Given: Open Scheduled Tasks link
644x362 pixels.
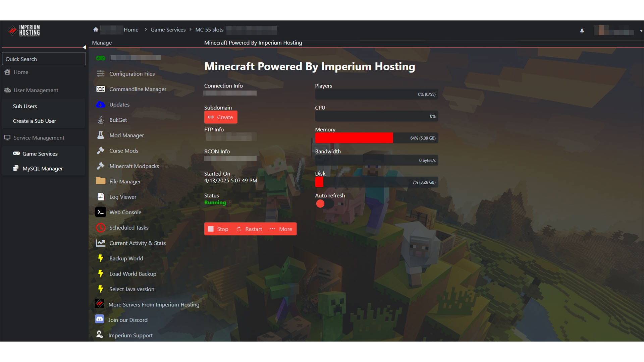Looking at the screenshot, I should tap(129, 228).
